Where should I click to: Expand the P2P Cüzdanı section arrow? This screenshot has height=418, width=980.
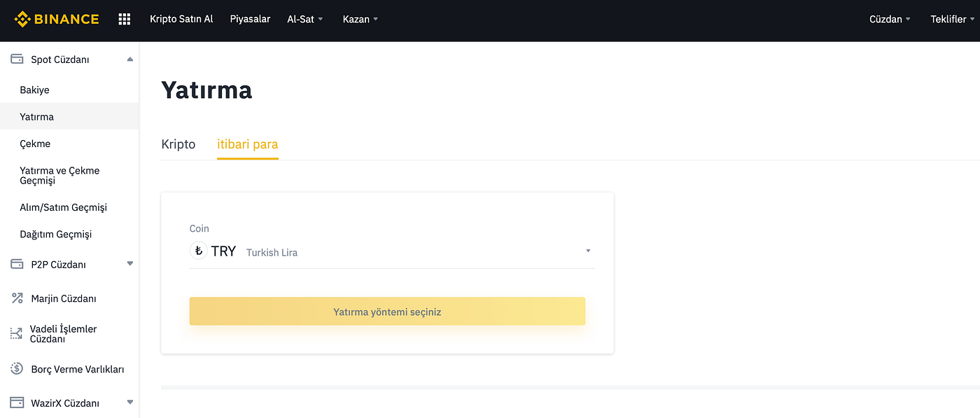click(x=129, y=264)
